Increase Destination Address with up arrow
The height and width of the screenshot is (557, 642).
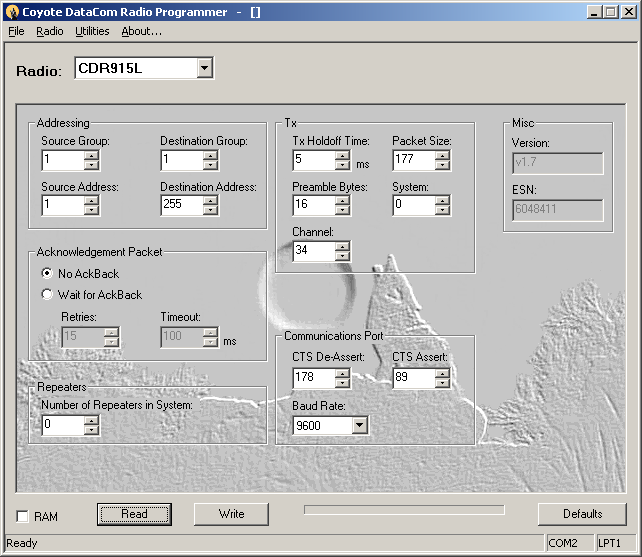[210, 201]
